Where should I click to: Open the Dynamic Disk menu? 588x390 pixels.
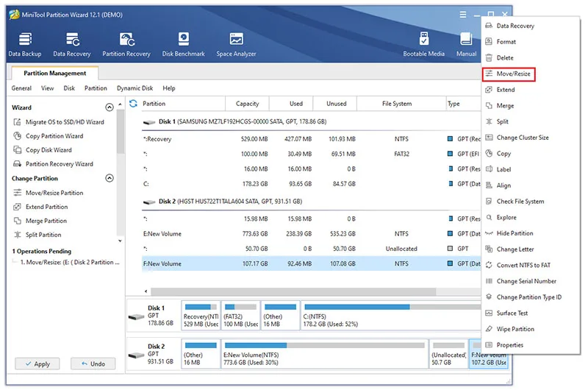point(135,88)
